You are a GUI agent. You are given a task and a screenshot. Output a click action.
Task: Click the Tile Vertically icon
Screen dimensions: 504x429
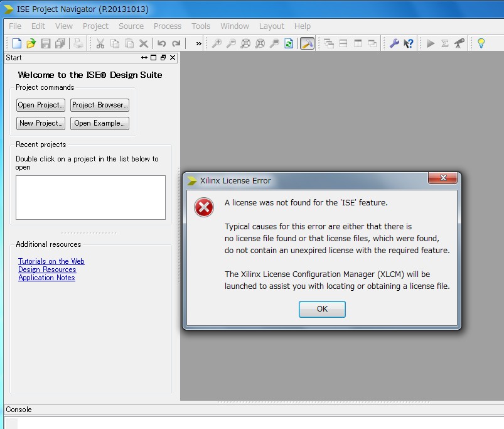(x=358, y=43)
